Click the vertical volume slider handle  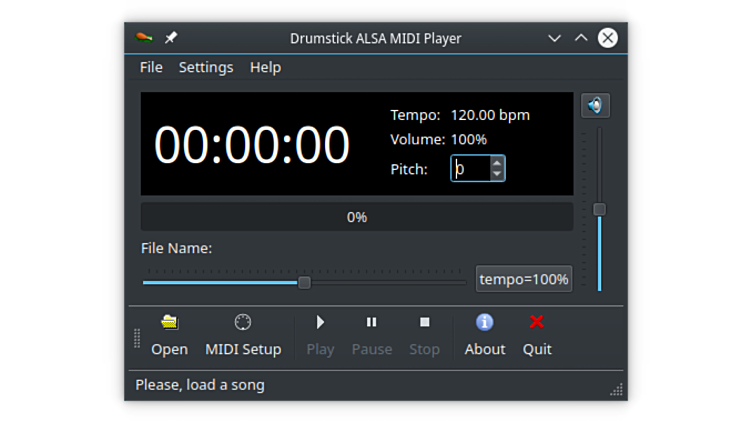pos(599,209)
